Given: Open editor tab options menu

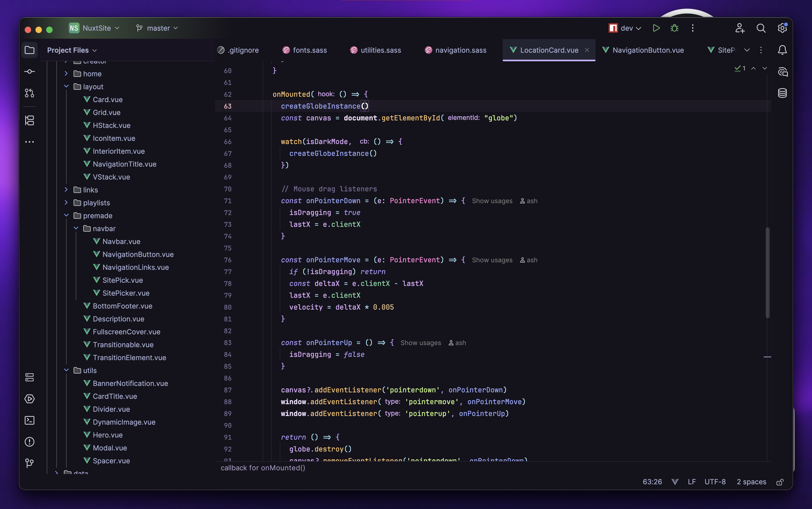Looking at the screenshot, I should pyautogui.click(x=761, y=50).
